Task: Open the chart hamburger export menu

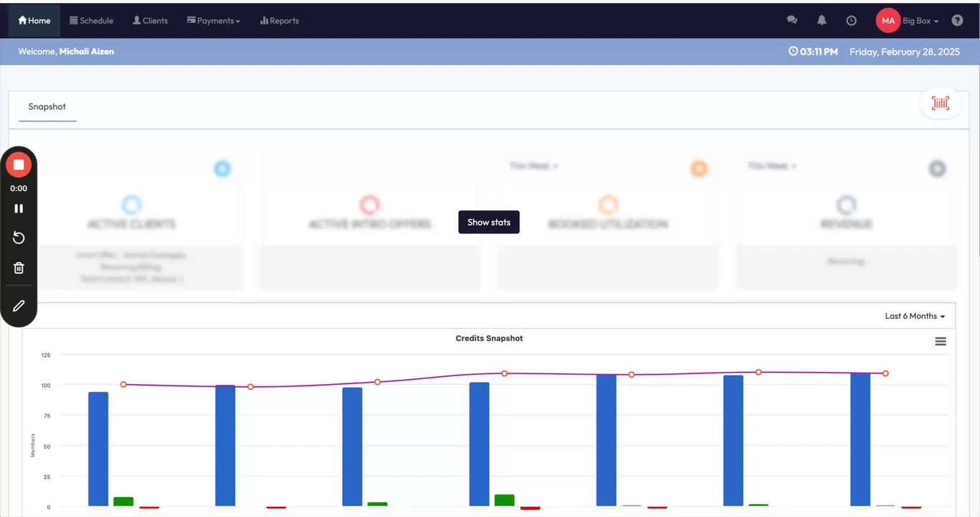Action: (x=941, y=342)
